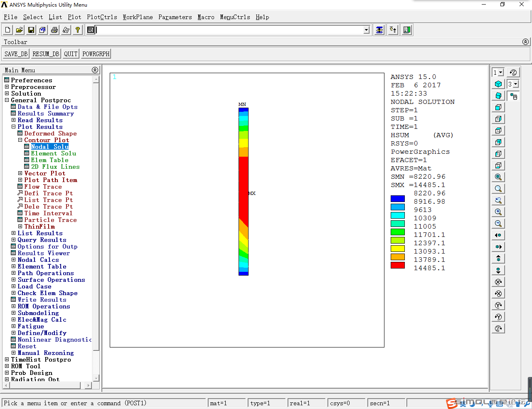Click the Fit View magnifier icon

click(498, 177)
